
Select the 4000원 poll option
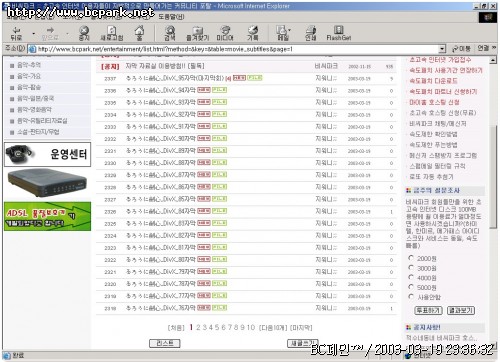point(411,277)
